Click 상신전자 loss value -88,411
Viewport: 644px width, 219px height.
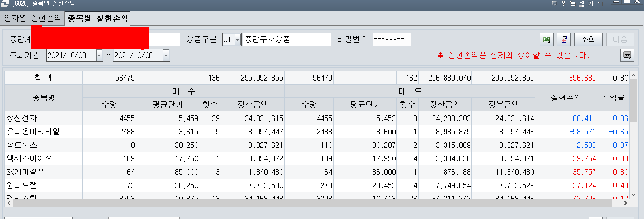(582, 118)
